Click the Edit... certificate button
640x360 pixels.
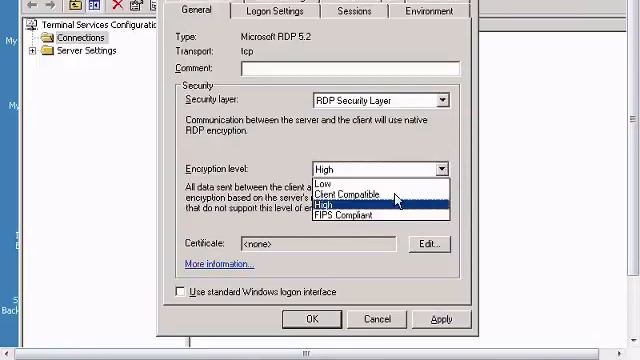pos(429,244)
